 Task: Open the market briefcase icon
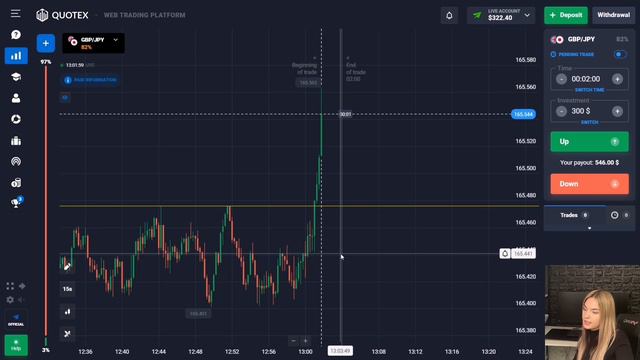coord(16,141)
